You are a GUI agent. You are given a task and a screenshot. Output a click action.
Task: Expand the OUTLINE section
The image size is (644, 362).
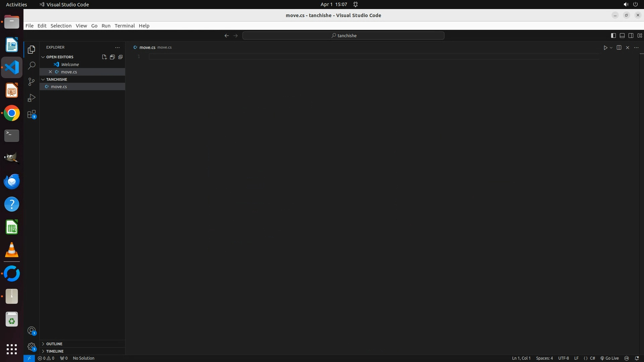(x=54, y=344)
